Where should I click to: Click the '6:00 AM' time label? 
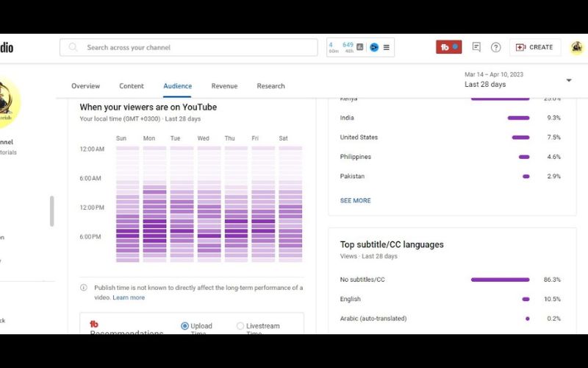click(x=90, y=178)
